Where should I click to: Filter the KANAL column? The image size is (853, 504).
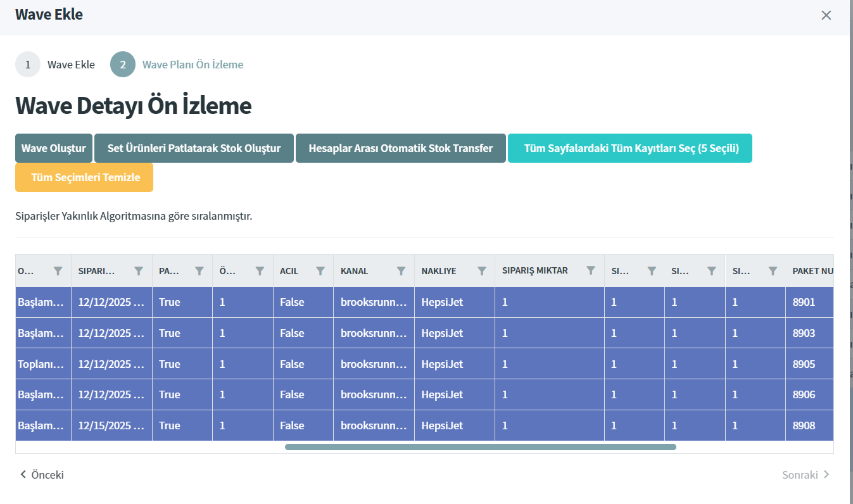[401, 271]
